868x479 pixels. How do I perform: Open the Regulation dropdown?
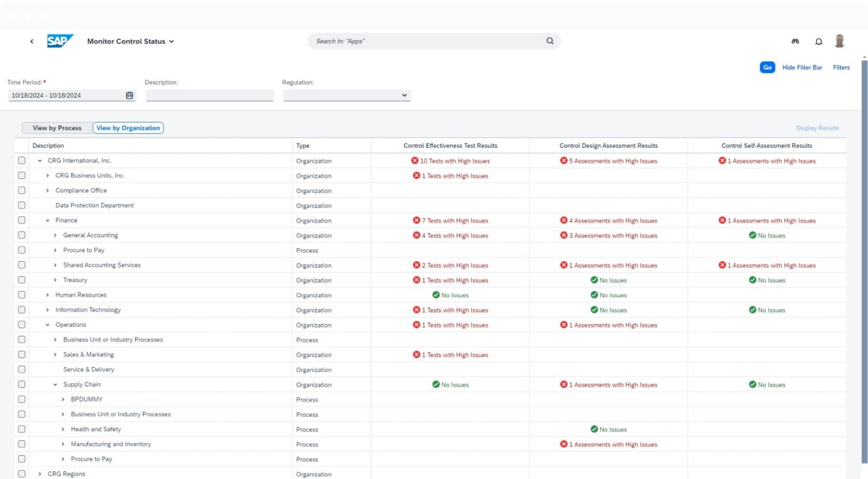click(404, 95)
